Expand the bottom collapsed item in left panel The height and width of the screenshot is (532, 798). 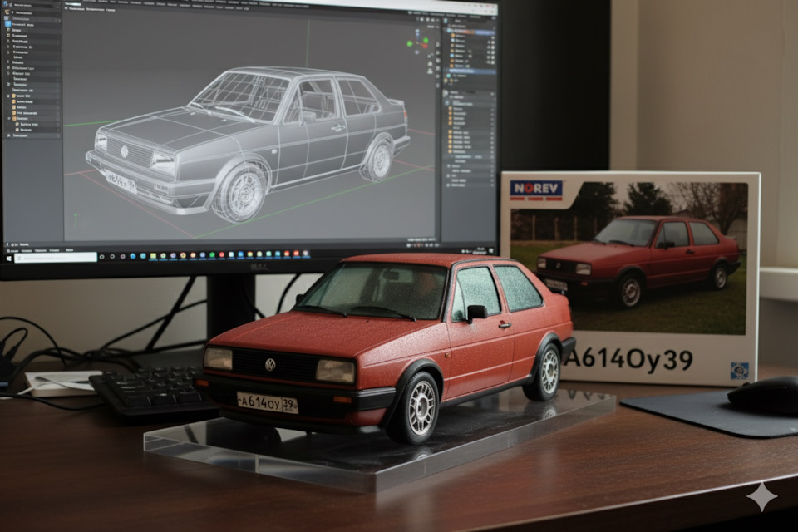(8, 136)
